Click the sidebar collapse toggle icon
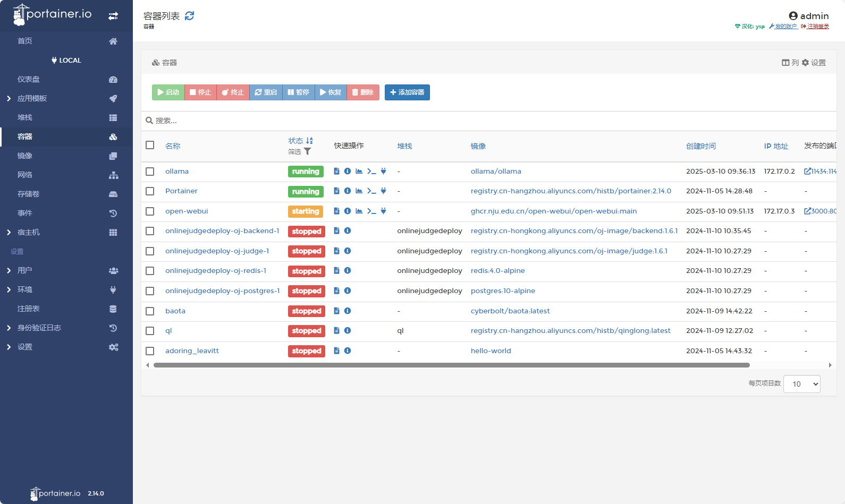 [x=113, y=16]
